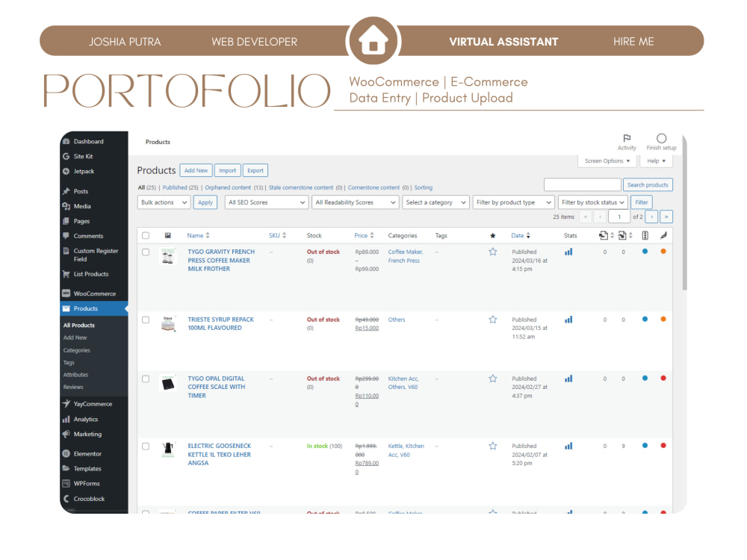This screenshot has height=560, width=747.
Task: Click the red readability dot for Electric Gooseneck Kettle
Action: (x=663, y=446)
